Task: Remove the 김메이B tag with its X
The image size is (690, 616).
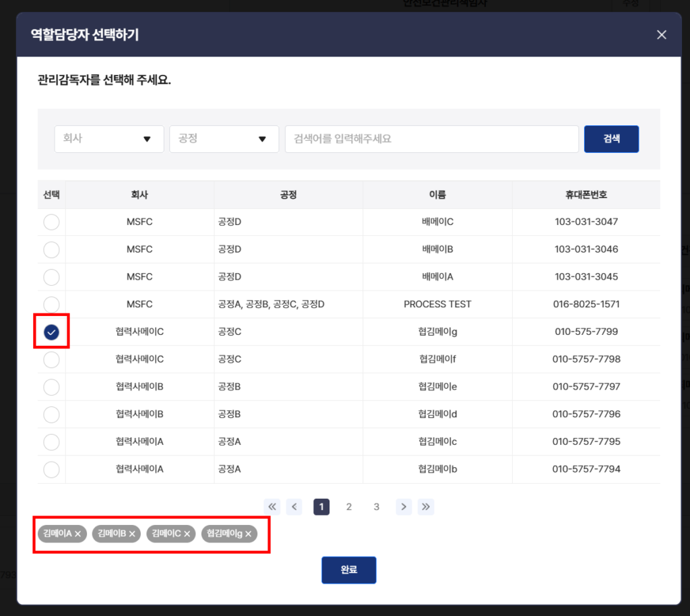Action: click(x=132, y=534)
